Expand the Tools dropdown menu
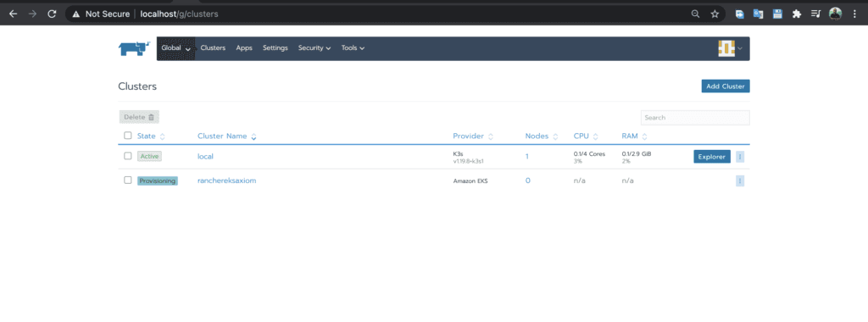This screenshot has height=322, width=868. 353,48
